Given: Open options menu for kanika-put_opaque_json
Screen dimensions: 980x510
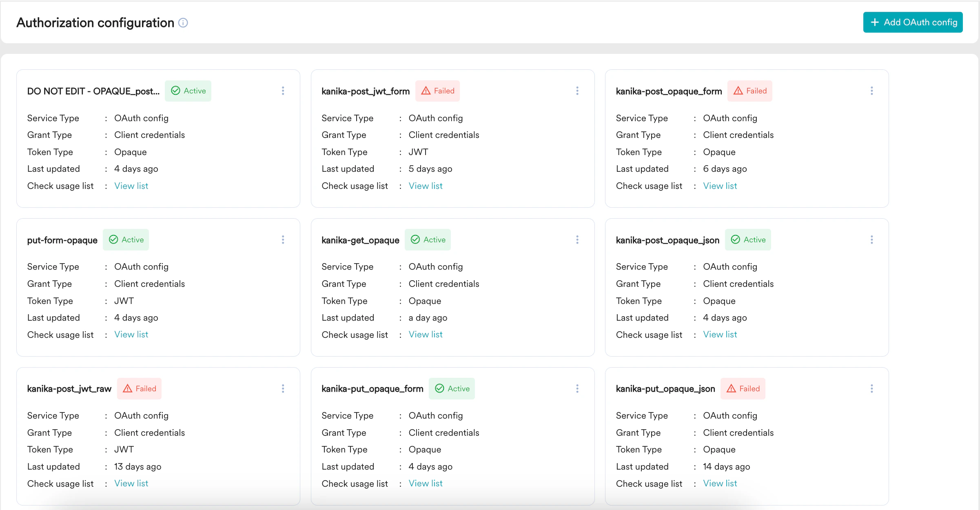Looking at the screenshot, I should pyautogui.click(x=871, y=388).
